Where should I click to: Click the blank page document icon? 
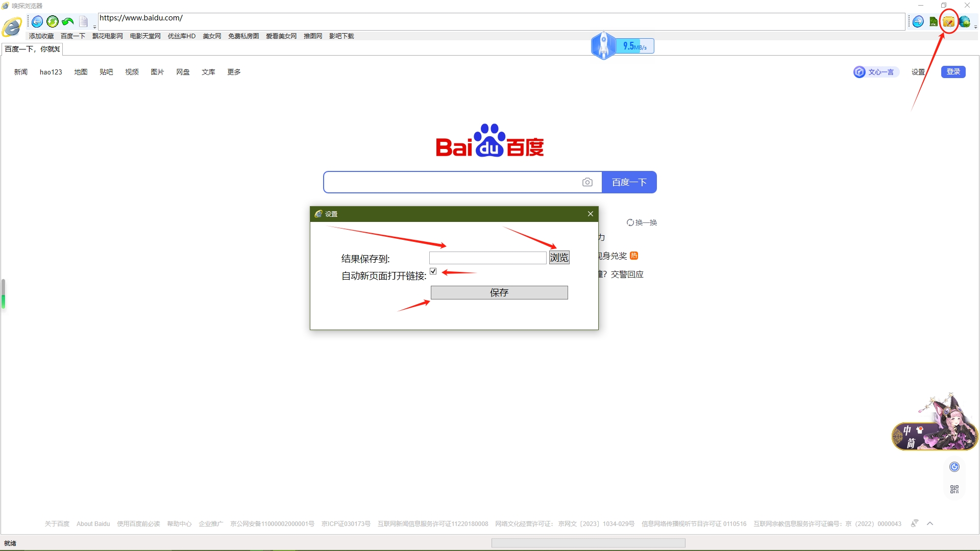pos(84,21)
